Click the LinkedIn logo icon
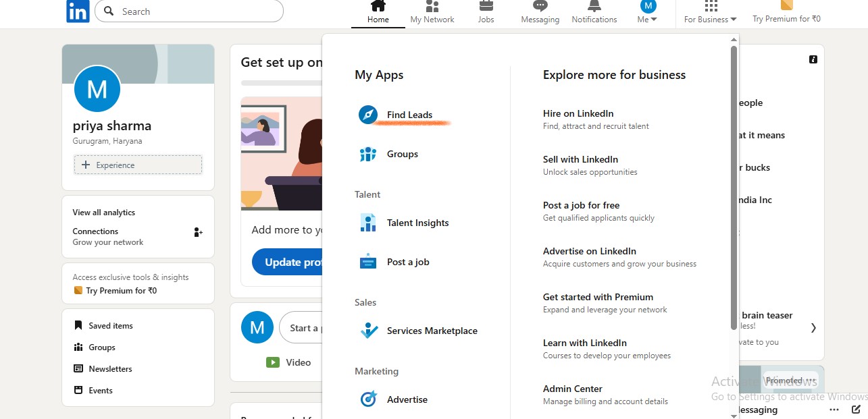 point(78,11)
